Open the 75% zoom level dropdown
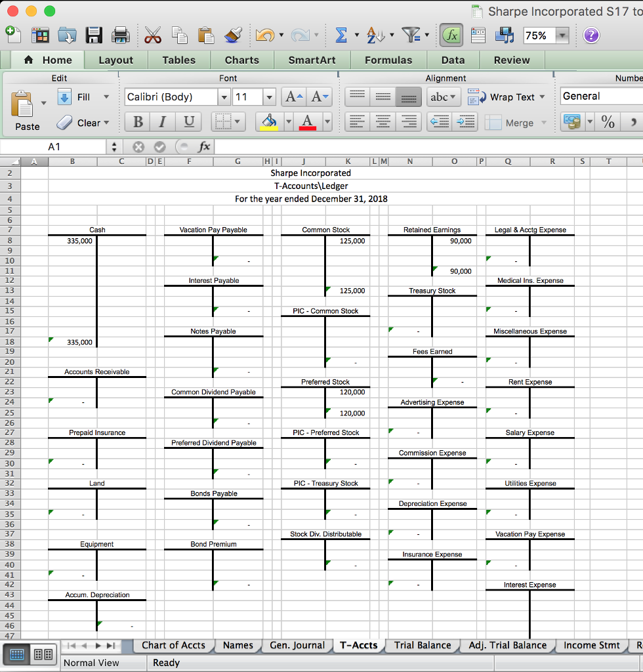Viewport: 643px width, 672px height. coord(563,36)
